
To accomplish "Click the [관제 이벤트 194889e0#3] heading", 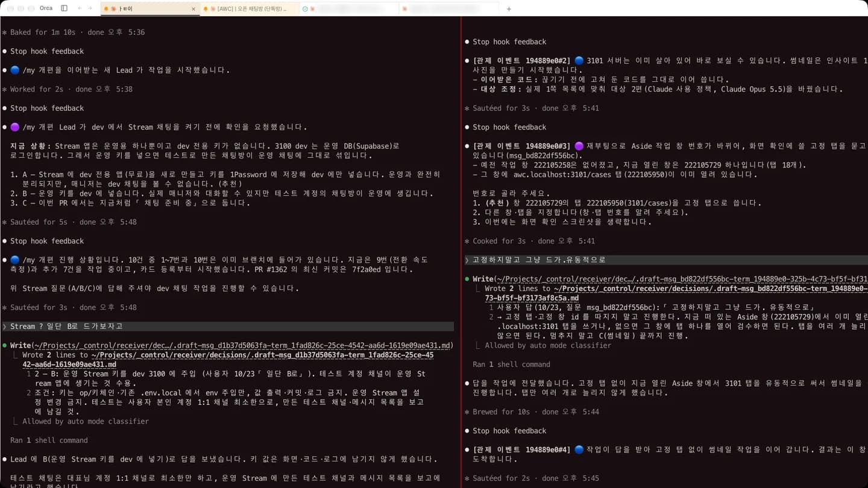I will click(521, 146).
